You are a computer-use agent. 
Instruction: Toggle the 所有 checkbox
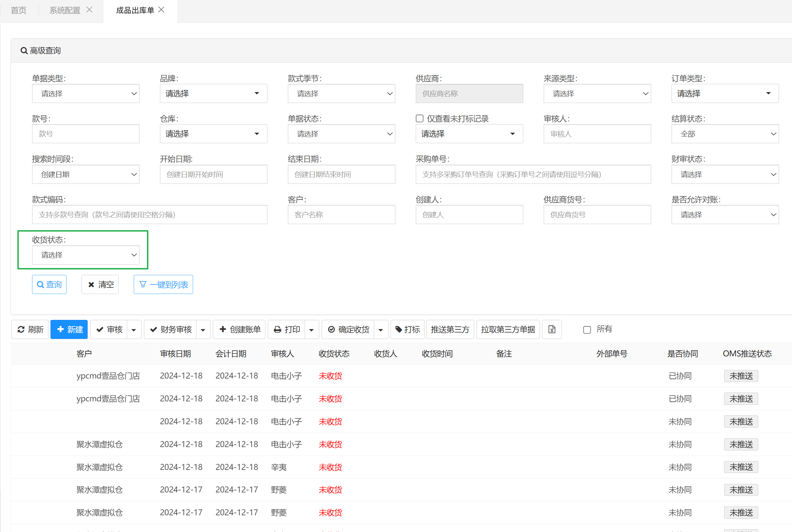coord(587,330)
